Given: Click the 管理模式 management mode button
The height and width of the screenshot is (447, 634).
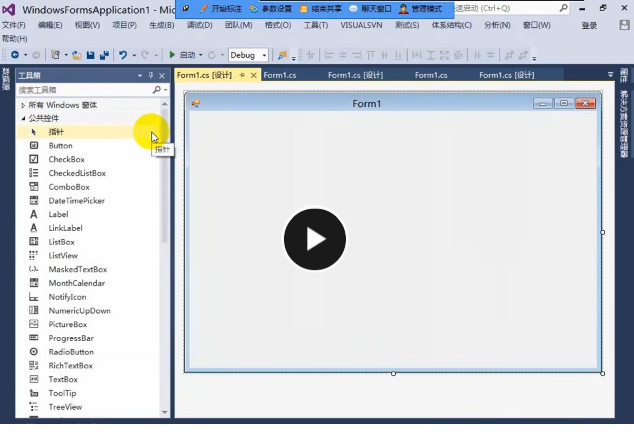Looking at the screenshot, I should (x=421, y=8).
